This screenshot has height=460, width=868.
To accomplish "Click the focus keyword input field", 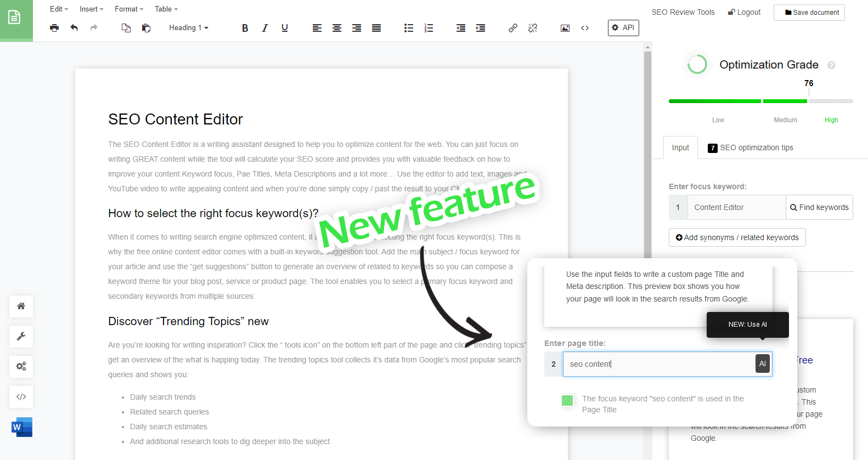I will (736, 207).
